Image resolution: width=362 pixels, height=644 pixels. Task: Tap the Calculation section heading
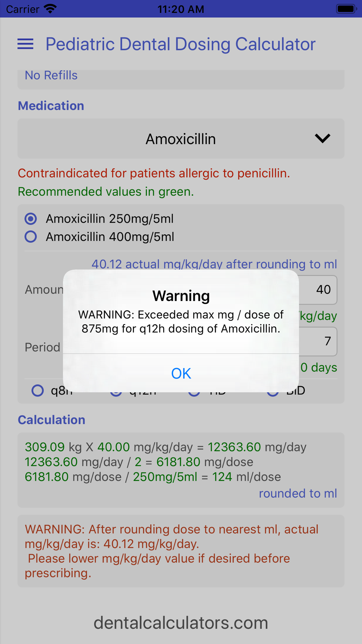[52, 420]
